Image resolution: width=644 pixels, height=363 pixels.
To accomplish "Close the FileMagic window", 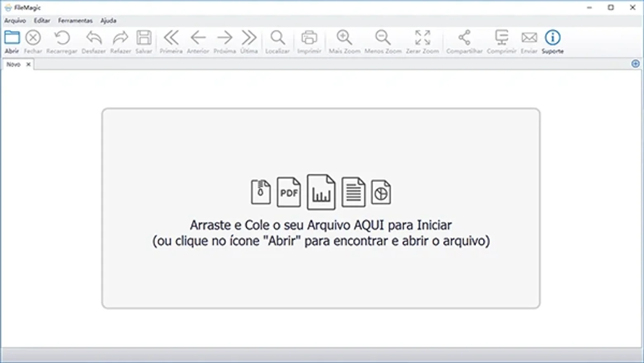I will pyautogui.click(x=632, y=7).
